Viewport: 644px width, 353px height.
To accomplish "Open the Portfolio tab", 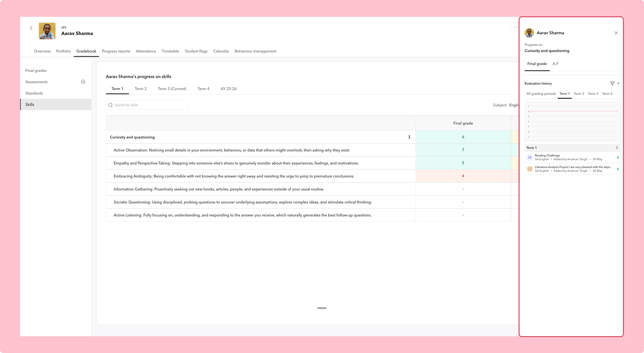I will tap(64, 51).
